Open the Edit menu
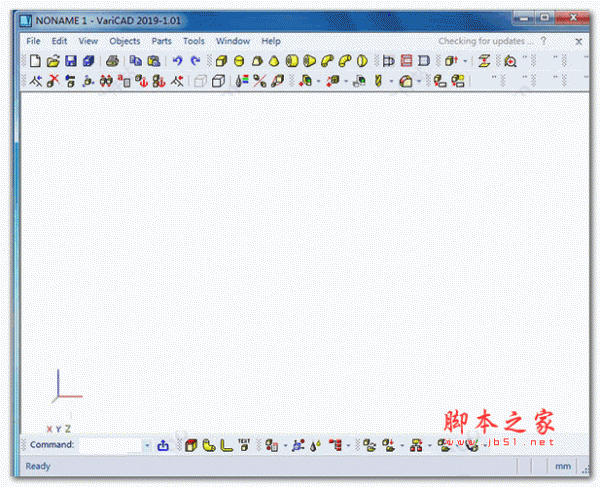Viewport: 600px width, 487px height. point(59,41)
